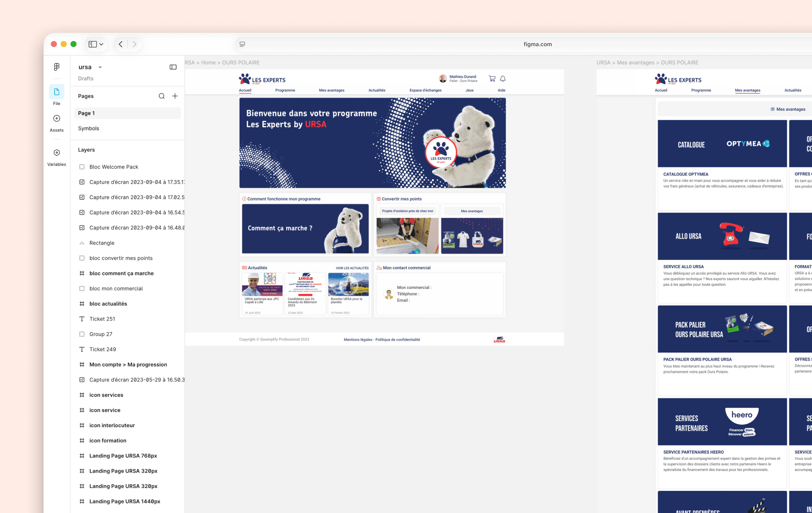Click the URSA logo in footer

(499, 339)
